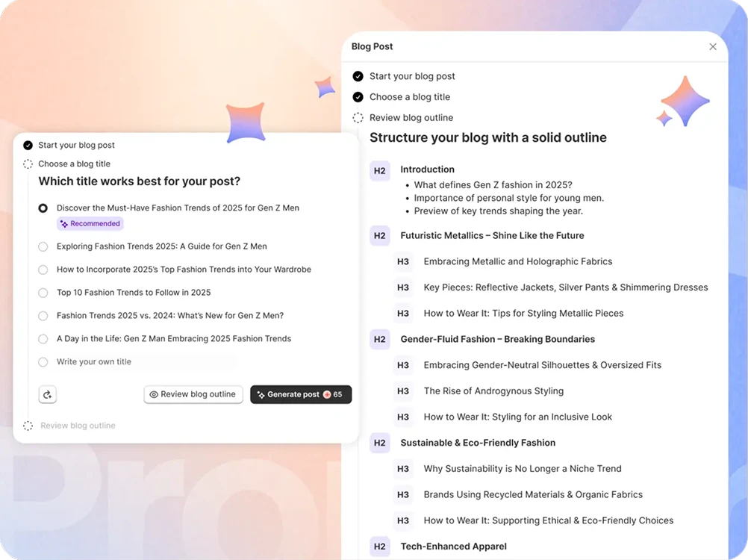This screenshot has height=560, width=748.
Task: Click the 'Review blog outline' button
Action: coord(193,394)
